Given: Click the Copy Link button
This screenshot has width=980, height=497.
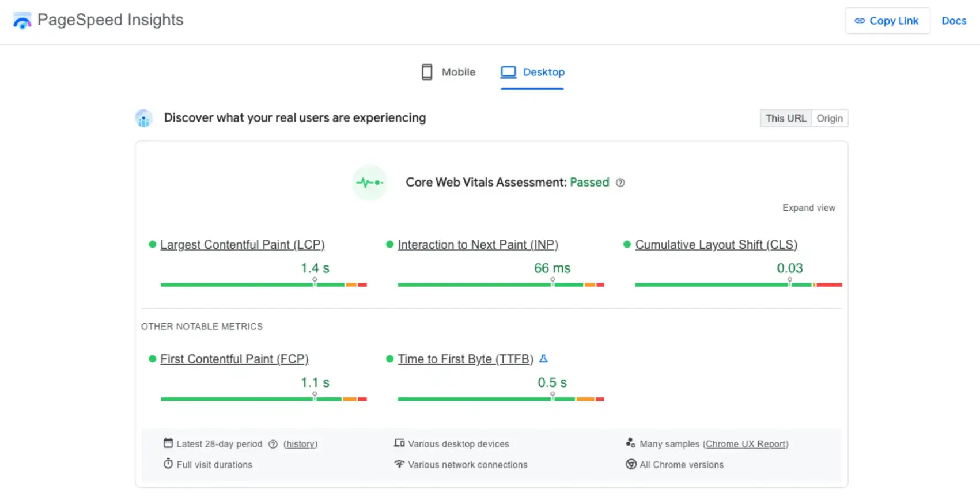Looking at the screenshot, I should coord(887,21).
